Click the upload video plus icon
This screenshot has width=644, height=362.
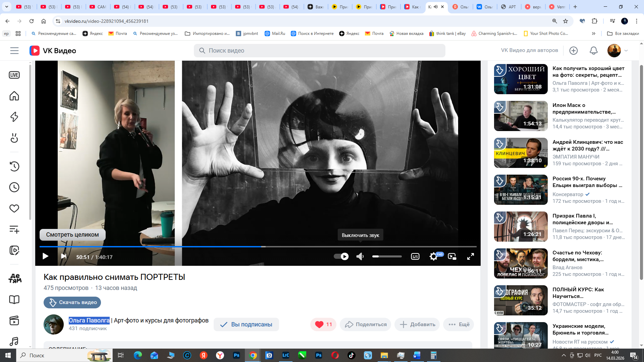click(x=574, y=51)
